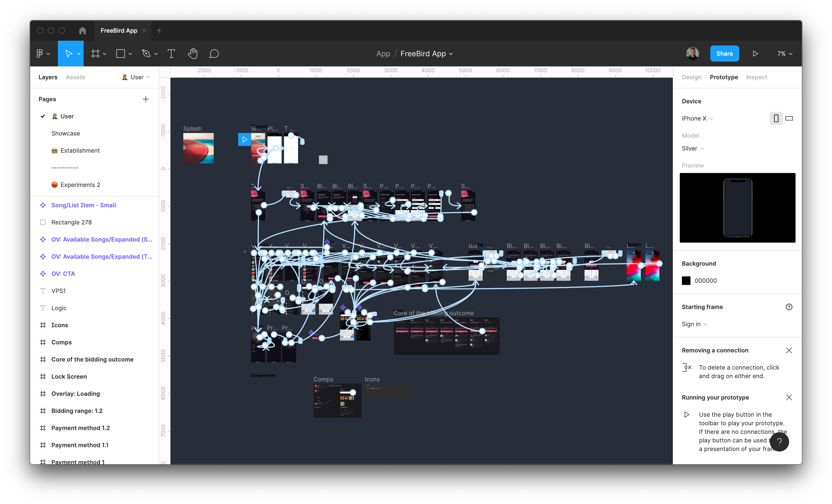832x504 pixels.
Task: Switch to the Prototype tab
Action: coord(724,77)
